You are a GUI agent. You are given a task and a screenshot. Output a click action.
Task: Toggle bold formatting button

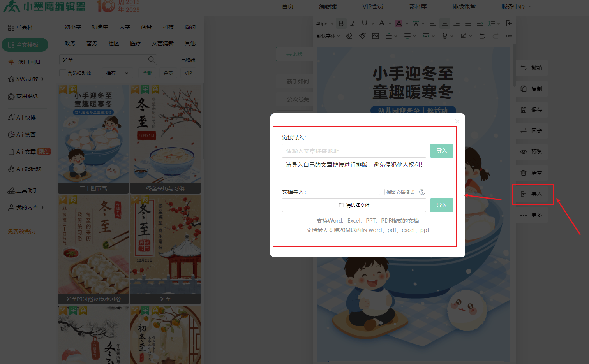click(x=341, y=23)
